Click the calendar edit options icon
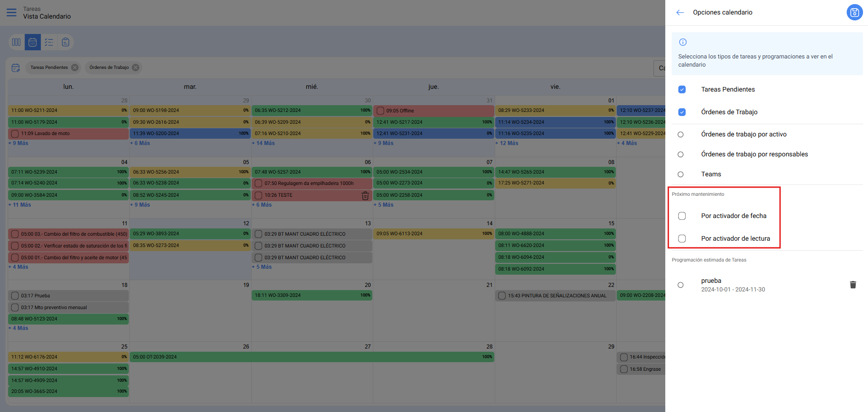This screenshot has width=868, height=412. pos(16,68)
